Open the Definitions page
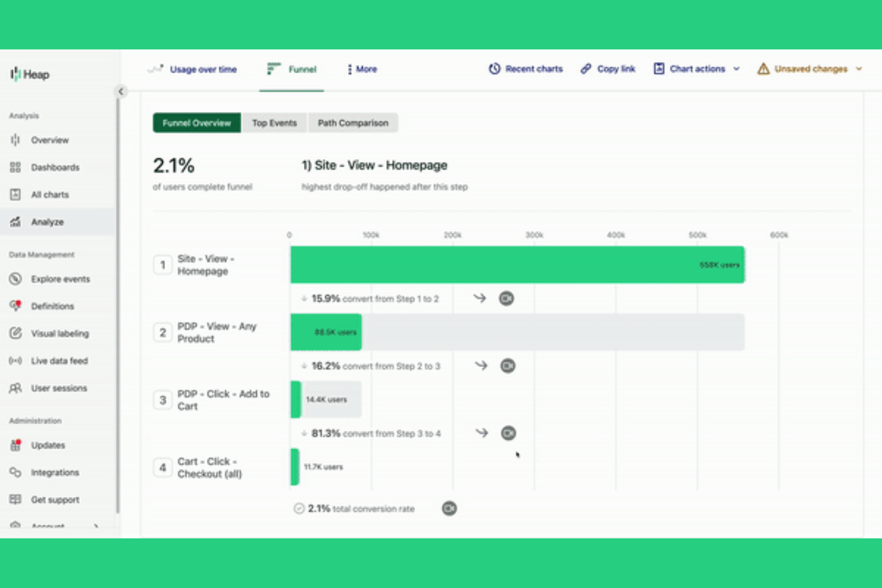This screenshot has height=588, width=882. (52, 306)
